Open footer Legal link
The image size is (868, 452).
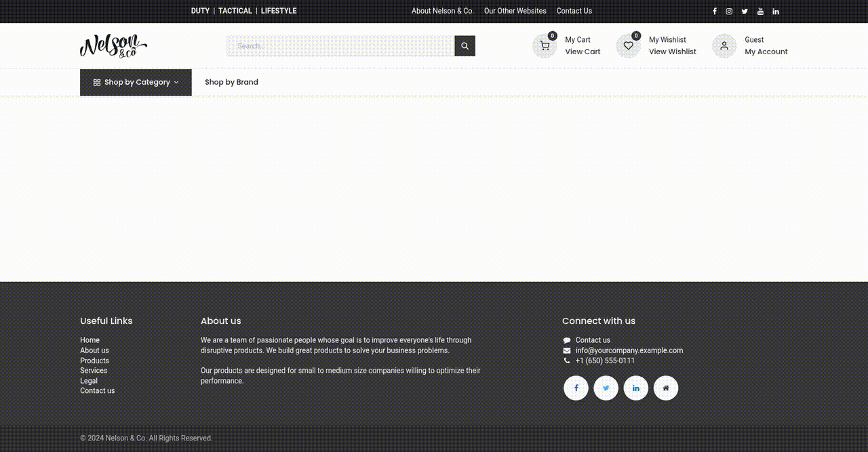89,381
